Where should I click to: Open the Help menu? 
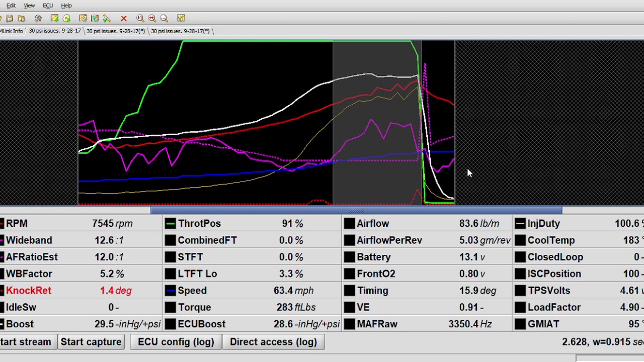(66, 6)
